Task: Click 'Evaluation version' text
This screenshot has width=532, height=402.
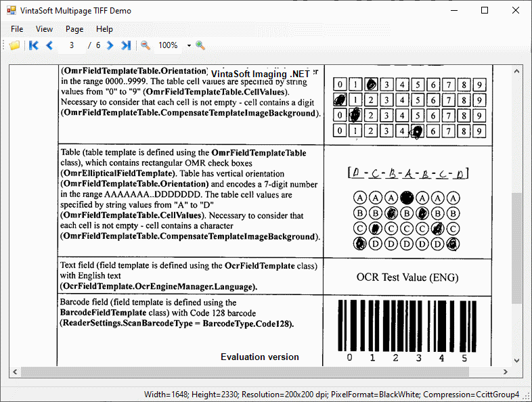Action: (x=260, y=357)
